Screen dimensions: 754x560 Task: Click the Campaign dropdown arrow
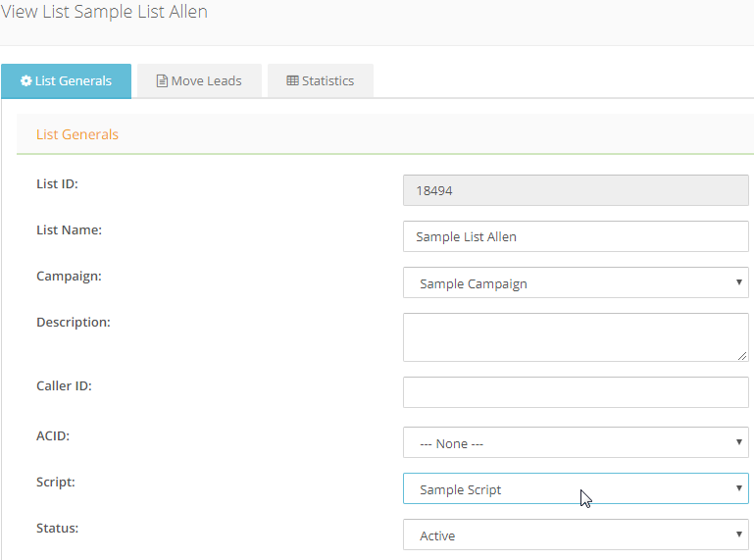pyautogui.click(x=738, y=282)
